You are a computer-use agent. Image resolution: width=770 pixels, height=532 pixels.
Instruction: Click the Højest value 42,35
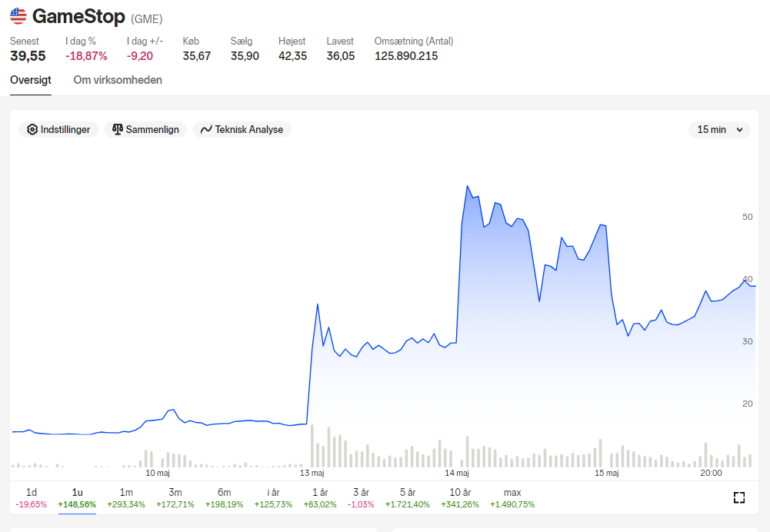(292, 56)
